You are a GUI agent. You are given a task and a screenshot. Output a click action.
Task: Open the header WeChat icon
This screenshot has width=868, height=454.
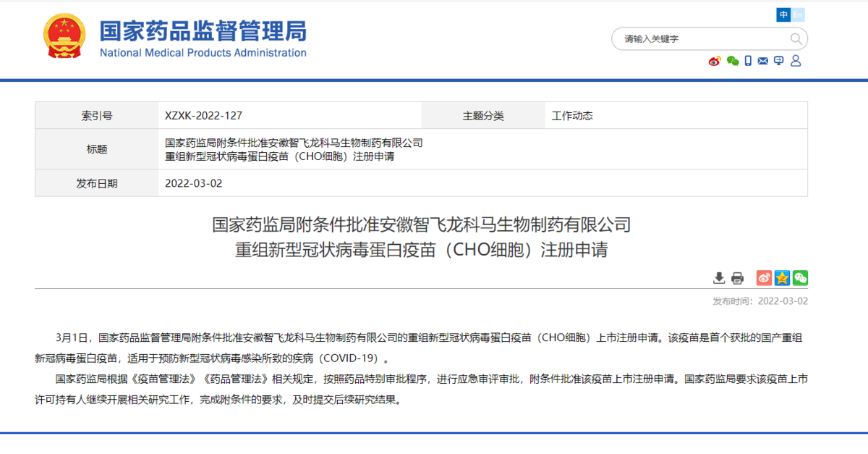[x=733, y=61]
